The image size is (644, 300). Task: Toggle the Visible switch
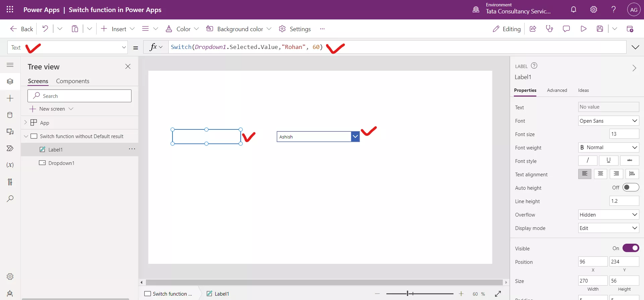point(631,248)
